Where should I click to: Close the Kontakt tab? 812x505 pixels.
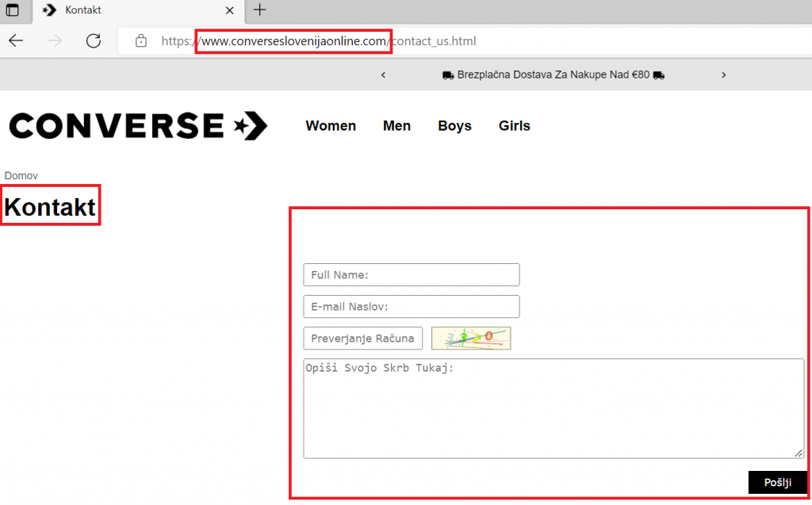231,10
